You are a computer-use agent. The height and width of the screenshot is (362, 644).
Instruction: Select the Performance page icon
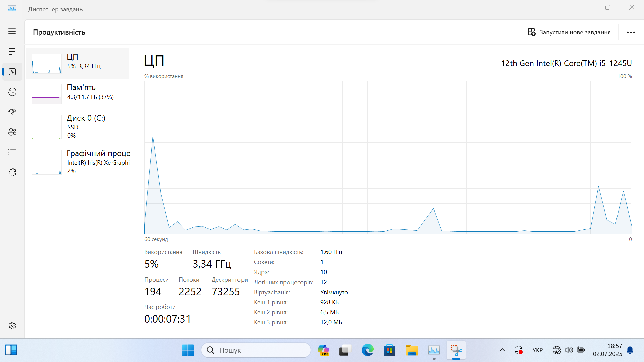pyautogui.click(x=12, y=72)
